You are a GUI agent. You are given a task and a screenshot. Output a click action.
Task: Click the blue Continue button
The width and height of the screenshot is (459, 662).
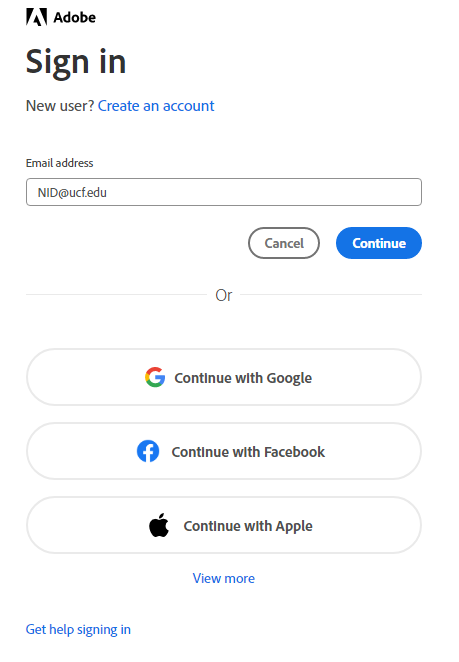click(379, 243)
